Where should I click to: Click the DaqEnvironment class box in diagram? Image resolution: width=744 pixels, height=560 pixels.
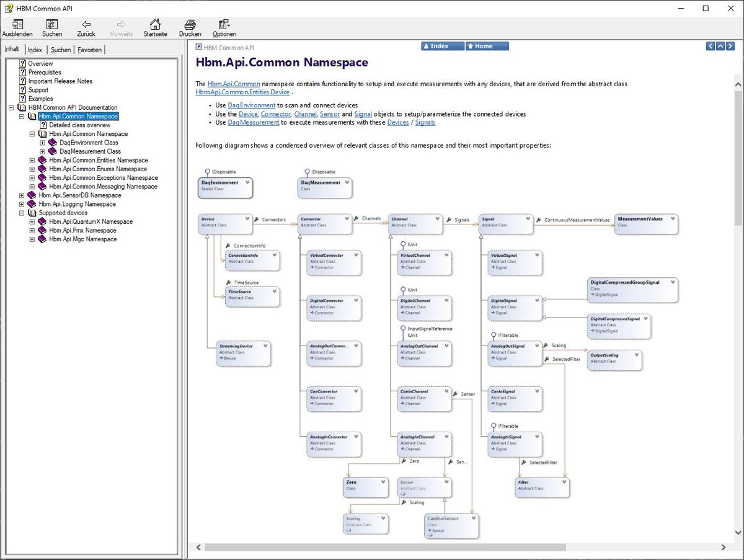click(226, 187)
